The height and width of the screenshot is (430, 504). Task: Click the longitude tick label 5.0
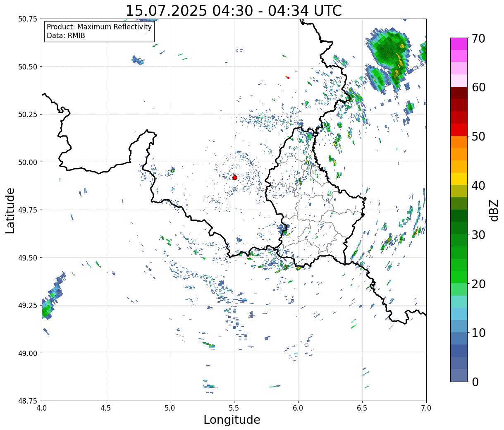(170, 408)
